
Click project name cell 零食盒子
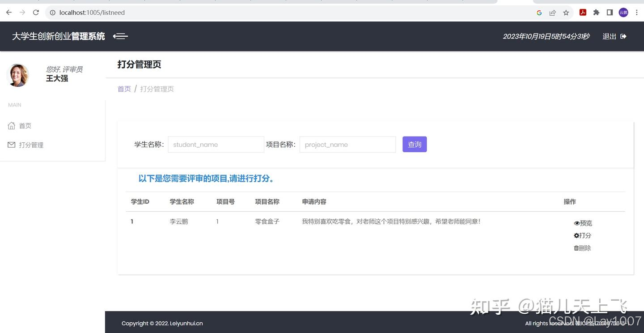coord(267,222)
